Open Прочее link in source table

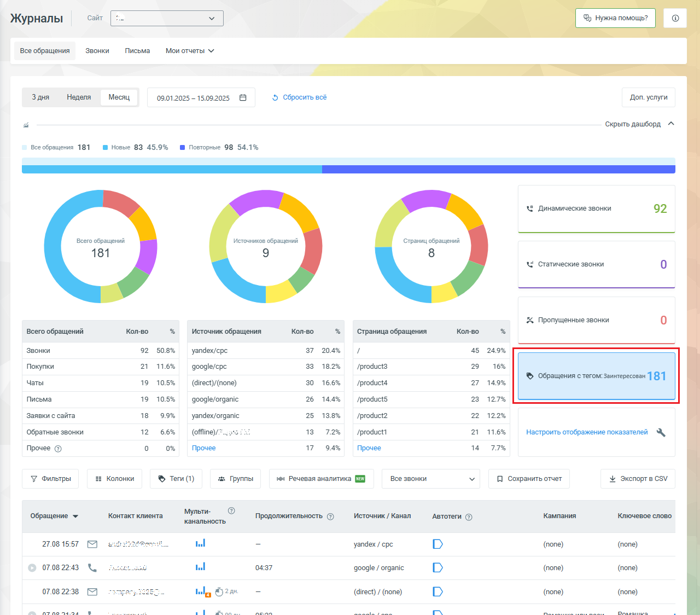[x=204, y=448]
